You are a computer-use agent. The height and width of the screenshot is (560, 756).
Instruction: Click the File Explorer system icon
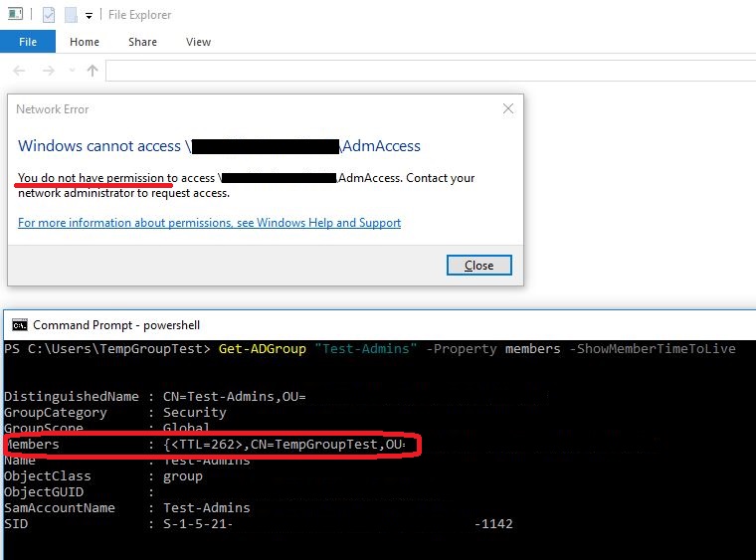coord(16,14)
